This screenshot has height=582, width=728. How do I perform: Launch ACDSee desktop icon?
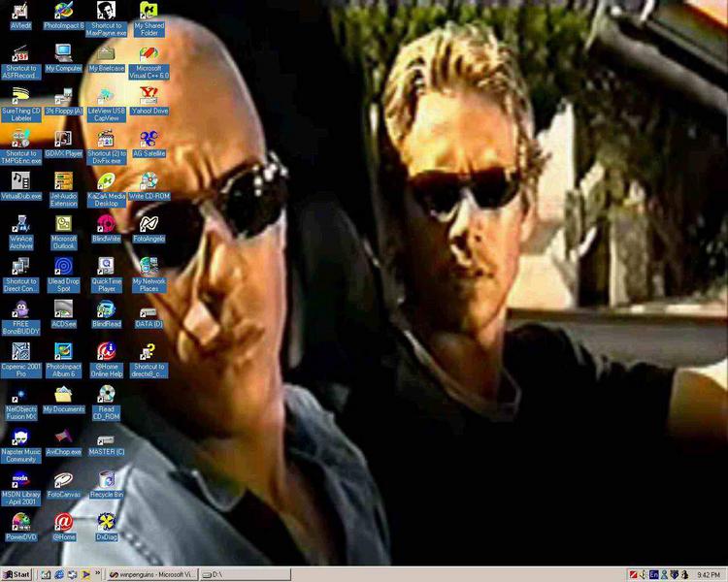[64, 314]
